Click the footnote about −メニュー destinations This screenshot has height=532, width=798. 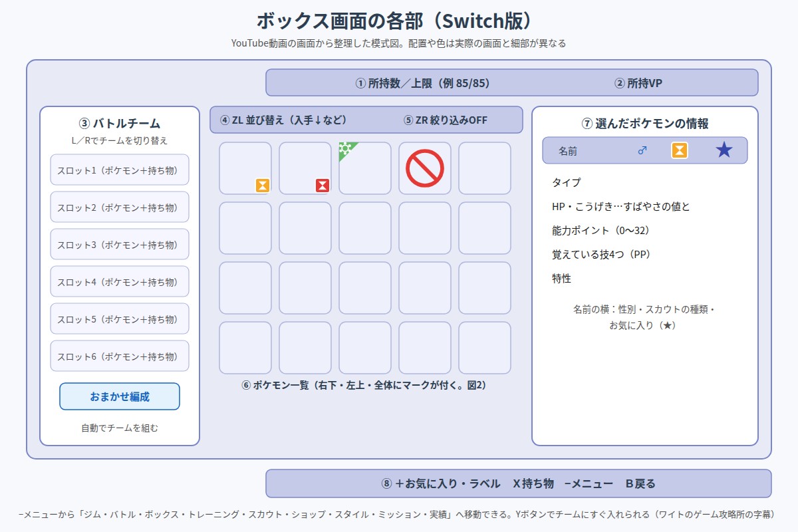tap(399, 514)
